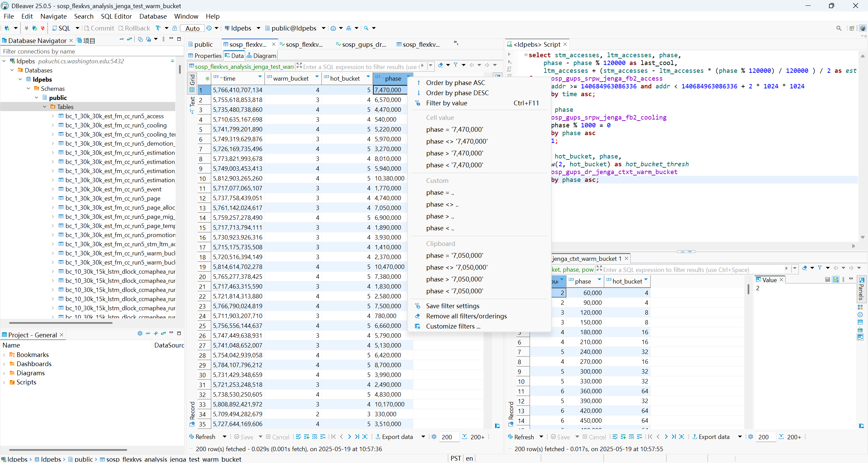Screen dimensions: 868x463
Task: Click settings gear in left grid toolbar
Action: [x=434, y=437]
